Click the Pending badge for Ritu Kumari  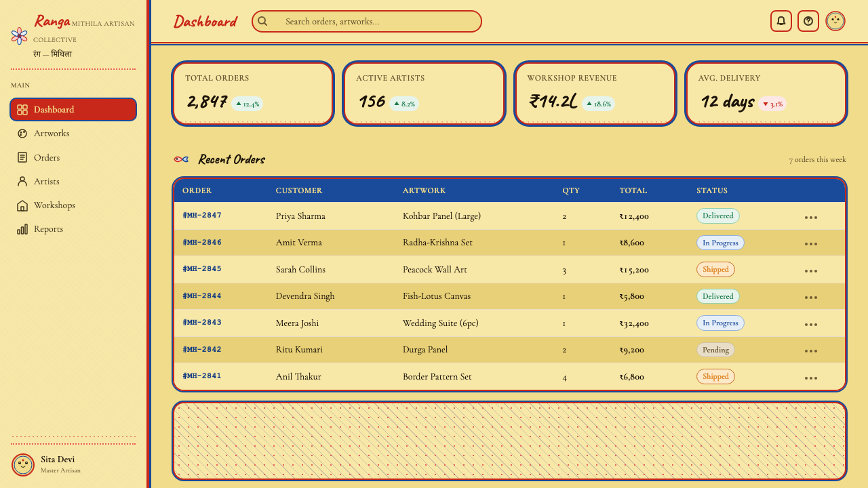(715, 350)
